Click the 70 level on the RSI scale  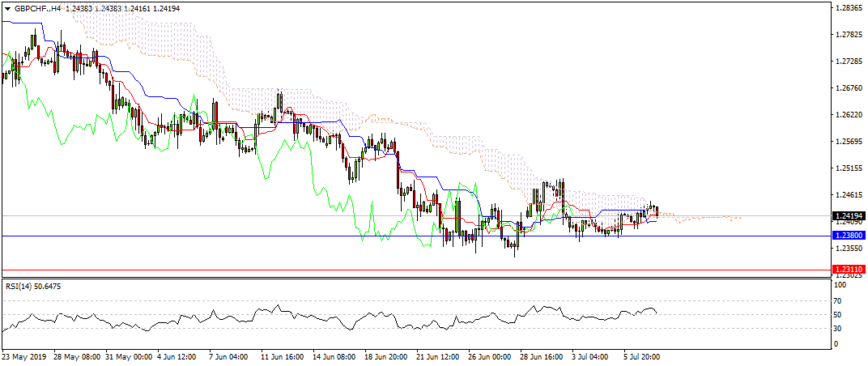pos(840,300)
